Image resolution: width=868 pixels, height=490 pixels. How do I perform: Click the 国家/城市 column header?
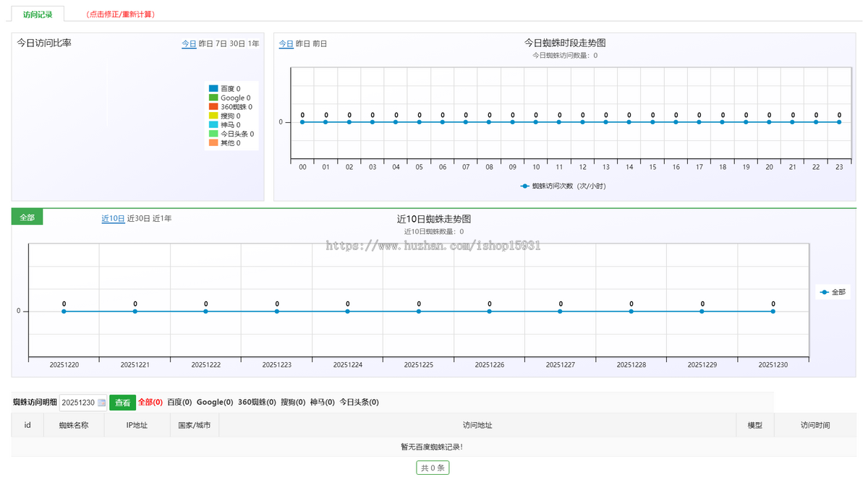(195, 426)
